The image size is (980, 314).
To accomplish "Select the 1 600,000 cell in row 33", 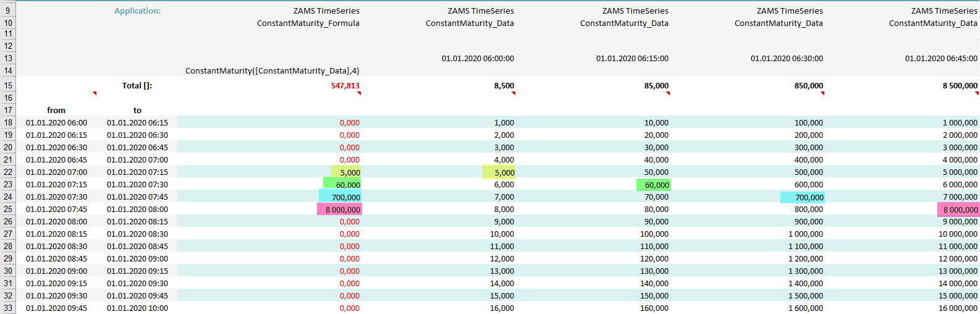I will coord(805,308).
